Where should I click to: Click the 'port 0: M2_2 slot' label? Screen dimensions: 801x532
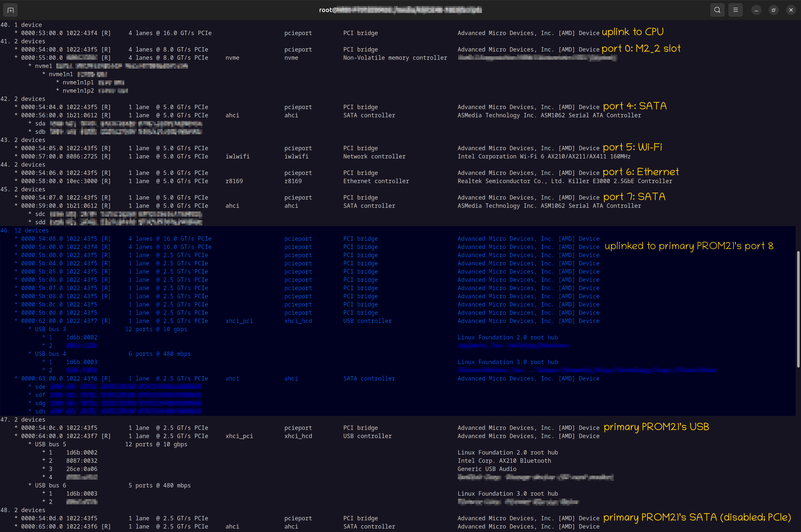[x=641, y=48]
